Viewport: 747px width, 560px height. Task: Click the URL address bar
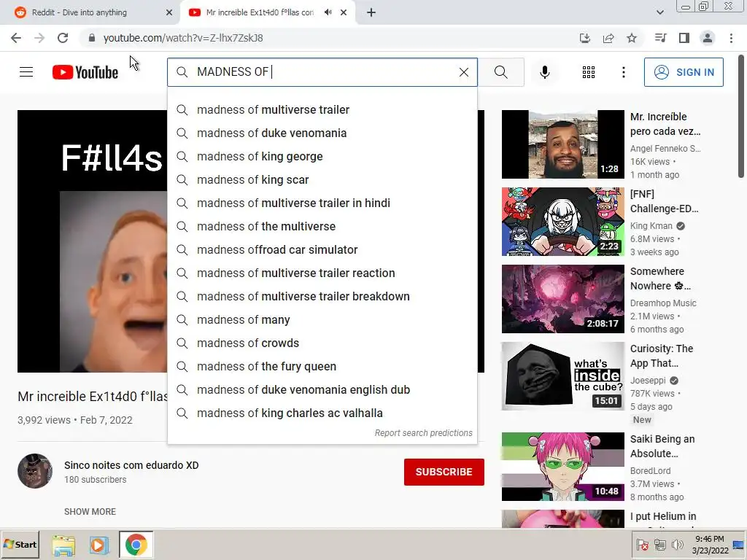tap(329, 38)
